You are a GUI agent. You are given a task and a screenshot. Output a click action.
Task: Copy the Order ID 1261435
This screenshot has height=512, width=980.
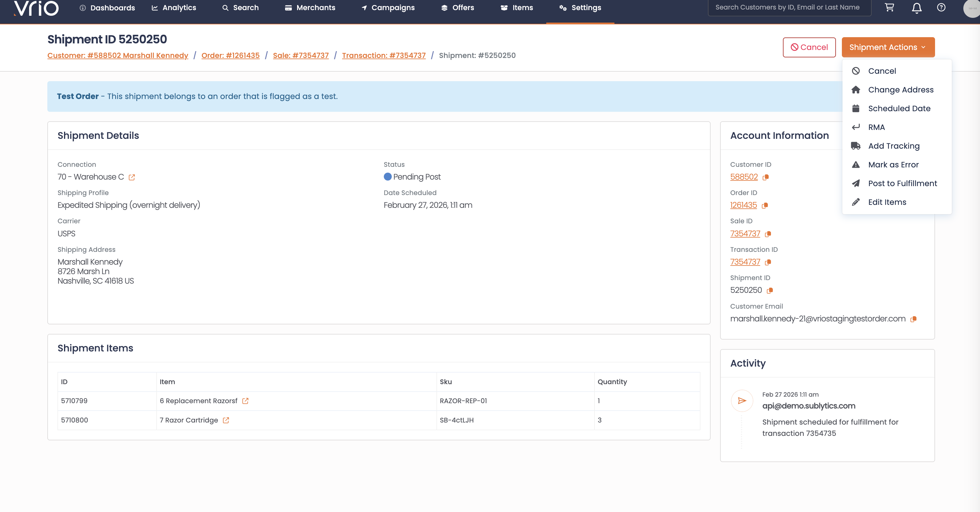click(x=765, y=205)
